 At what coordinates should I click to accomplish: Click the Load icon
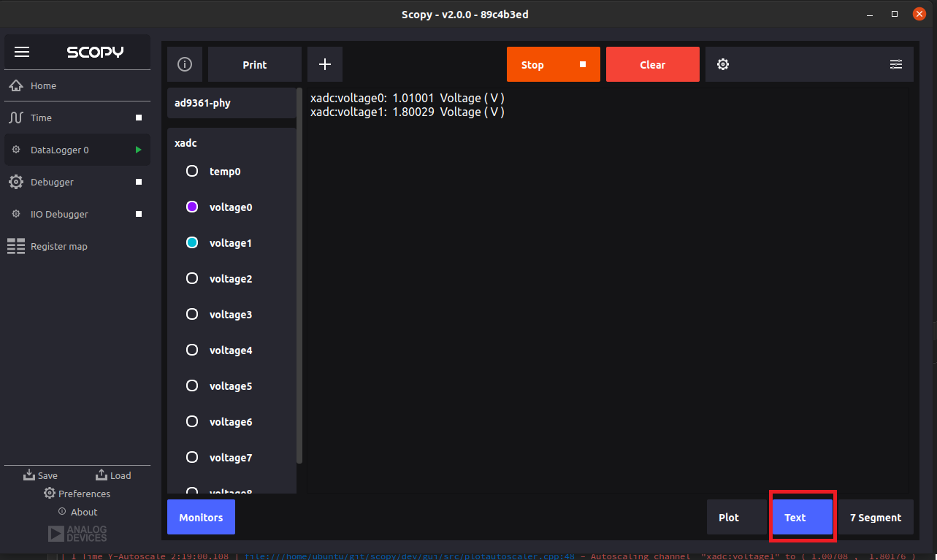pyautogui.click(x=102, y=475)
